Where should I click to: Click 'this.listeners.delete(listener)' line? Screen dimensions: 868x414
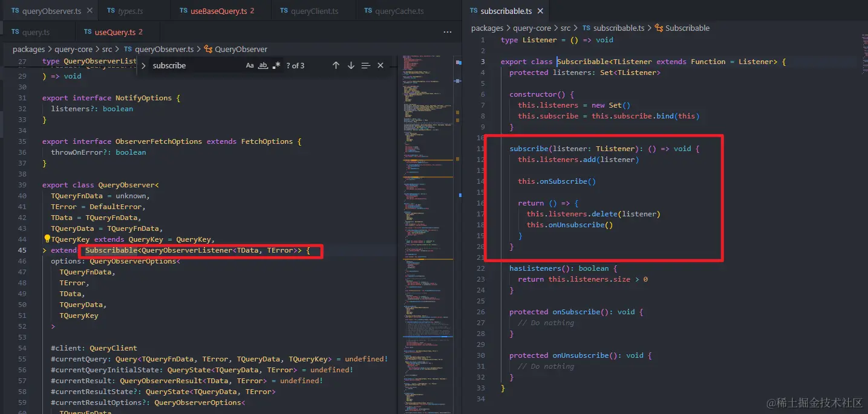593,214
